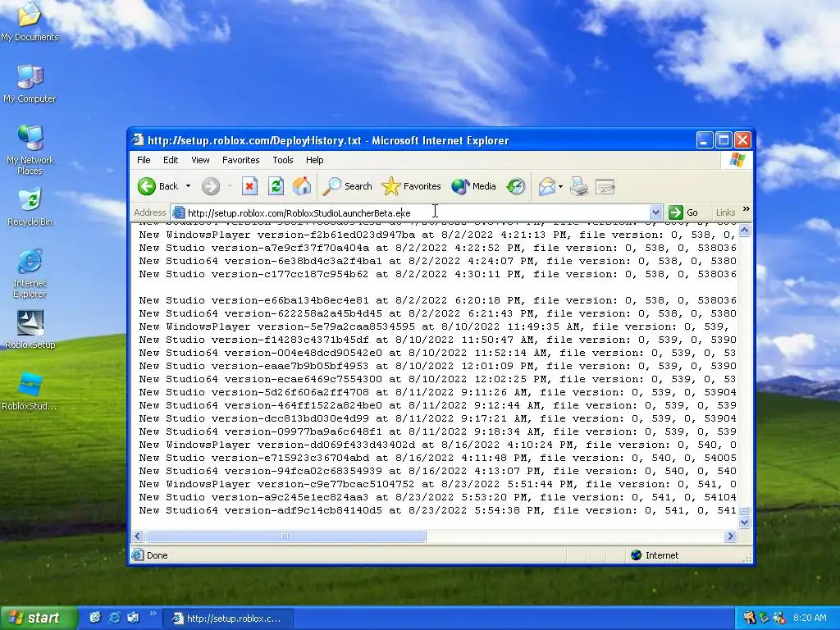840x630 pixels.
Task: Click the page icon in the address bar
Action: pyautogui.click(x=178, y=212)
